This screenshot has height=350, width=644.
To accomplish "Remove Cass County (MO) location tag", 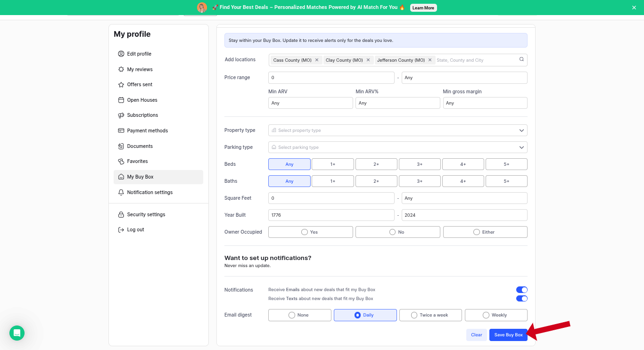I will pos(317,60).
